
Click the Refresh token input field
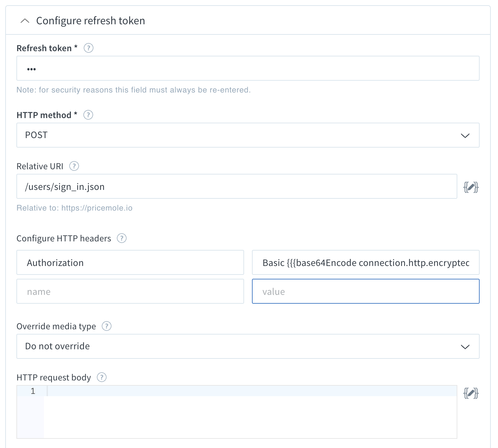point(248,68)
